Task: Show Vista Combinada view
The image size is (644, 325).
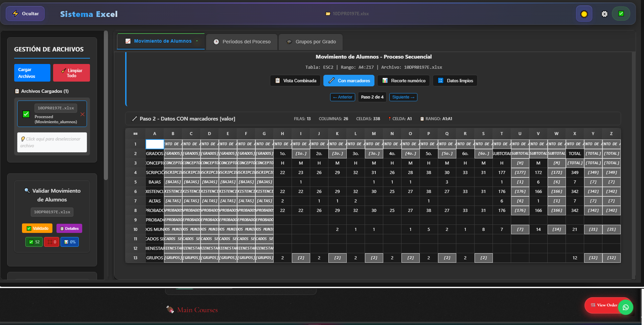Action: click(295, 81)
